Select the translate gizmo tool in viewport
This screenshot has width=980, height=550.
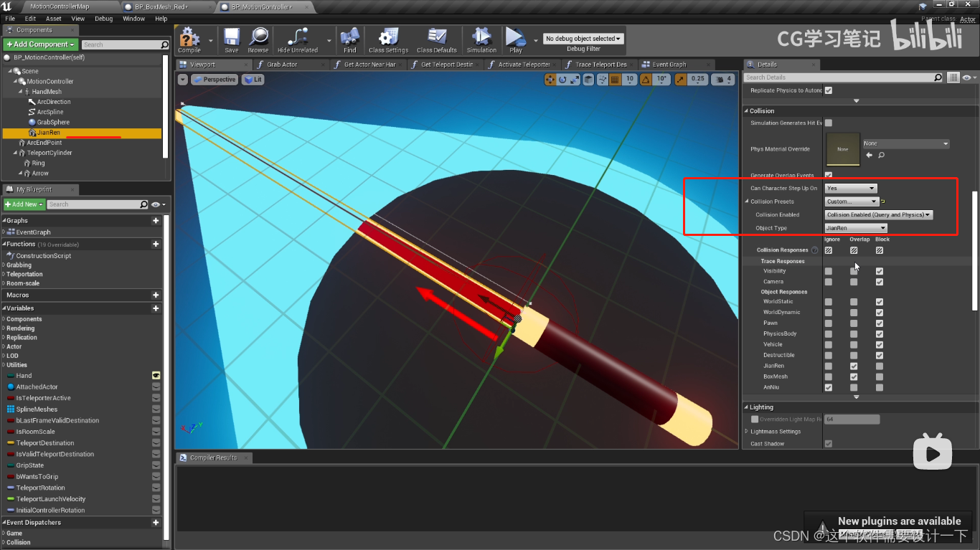click(550, 80)
